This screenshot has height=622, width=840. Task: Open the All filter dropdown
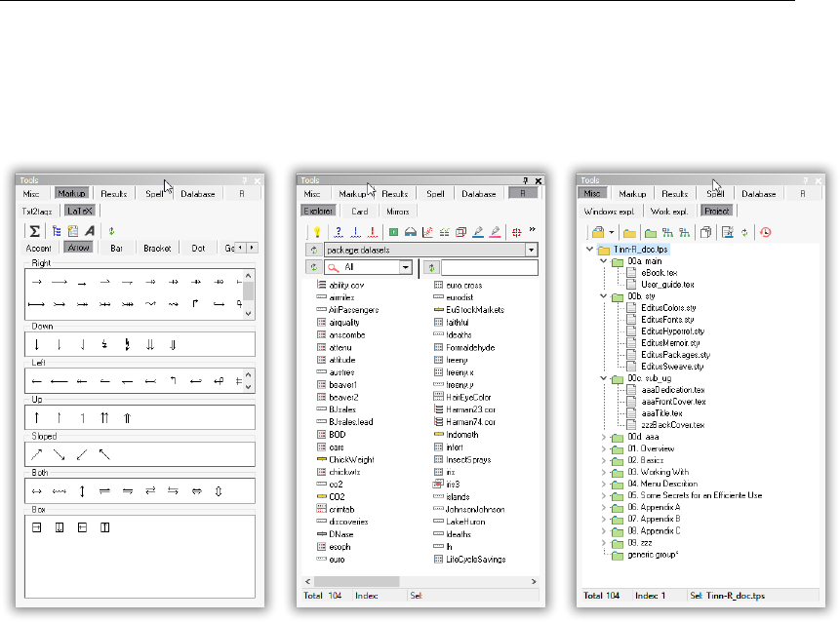406,267
